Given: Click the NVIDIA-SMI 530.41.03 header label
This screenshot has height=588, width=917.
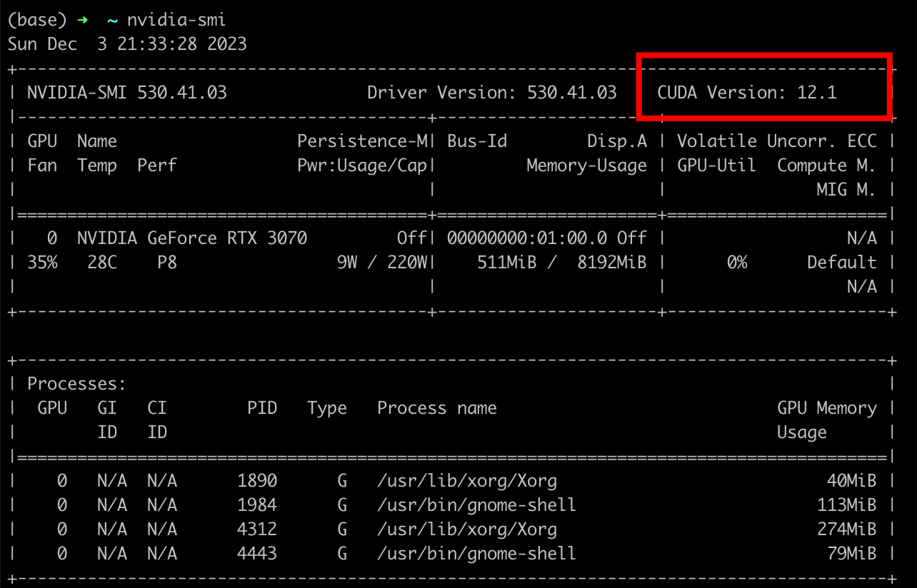Looking at the screenshot, I should click(x=126, y=93).
